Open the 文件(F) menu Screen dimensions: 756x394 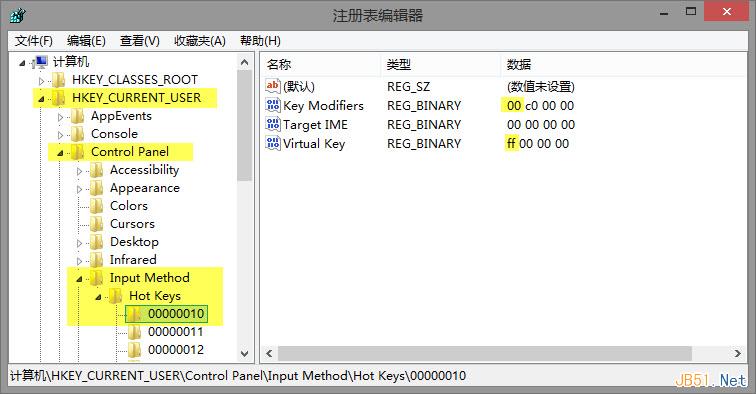(x=34, y=41)
